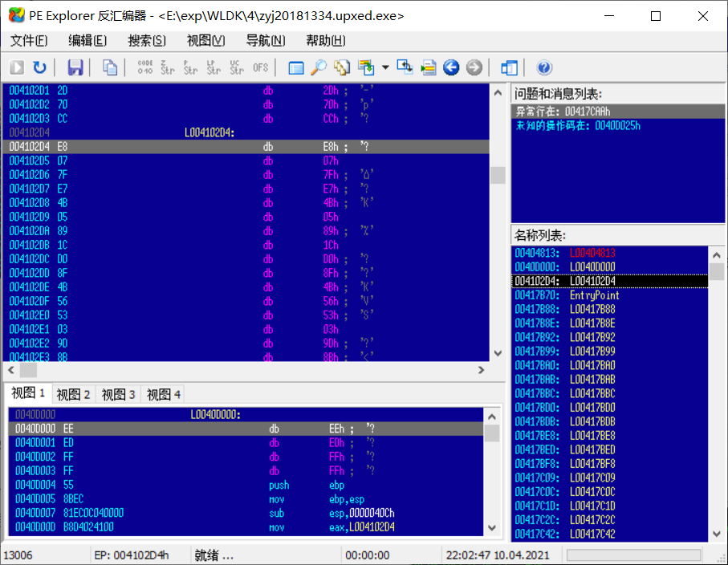Viewport: 728px width, 565px height.
Task: Open the 导航(N) menu
Action: click(x=266, y=41)
